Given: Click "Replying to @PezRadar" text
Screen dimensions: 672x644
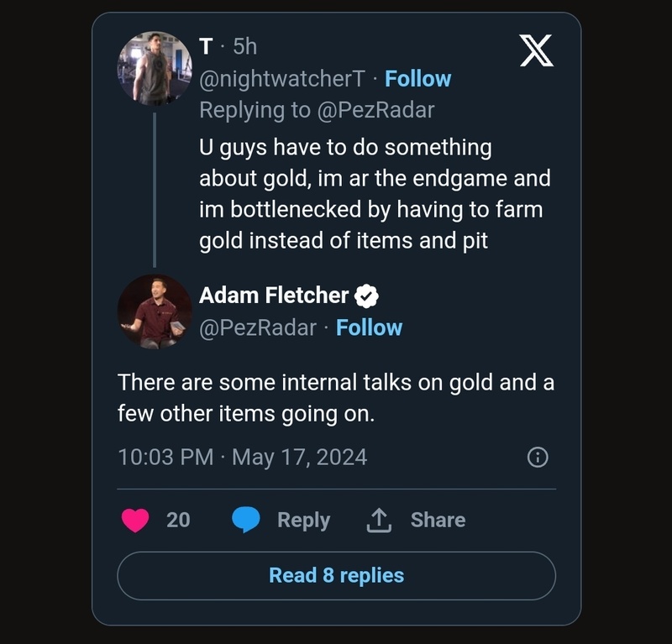Looking at the screenshot, I should pos(317,110).
